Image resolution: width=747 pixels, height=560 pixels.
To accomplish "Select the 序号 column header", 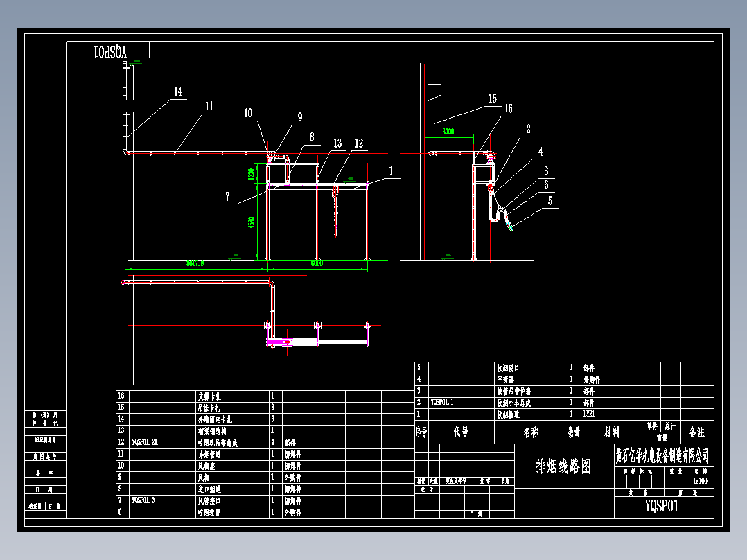I will pos(421,432).
